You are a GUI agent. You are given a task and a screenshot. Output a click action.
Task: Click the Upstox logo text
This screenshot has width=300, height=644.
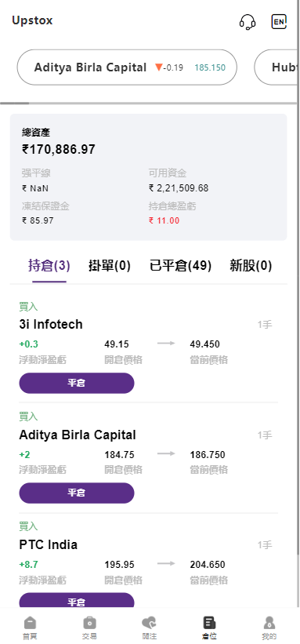click(x=32, y=20)
